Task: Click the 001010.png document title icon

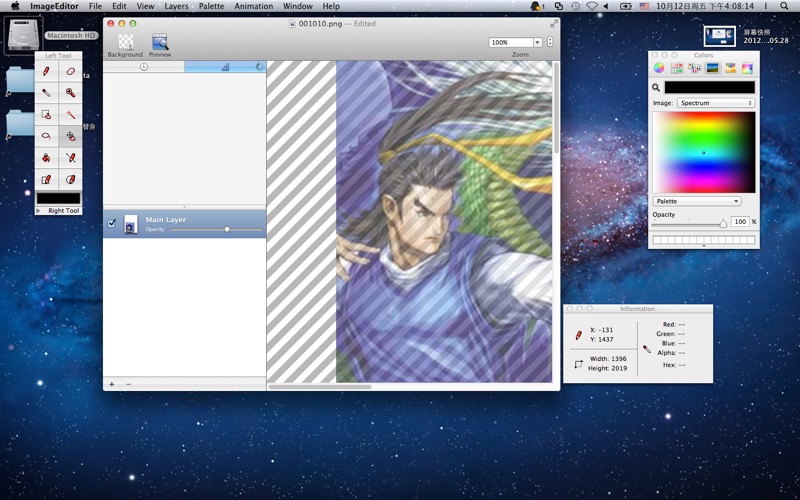Action: (292, 23)
